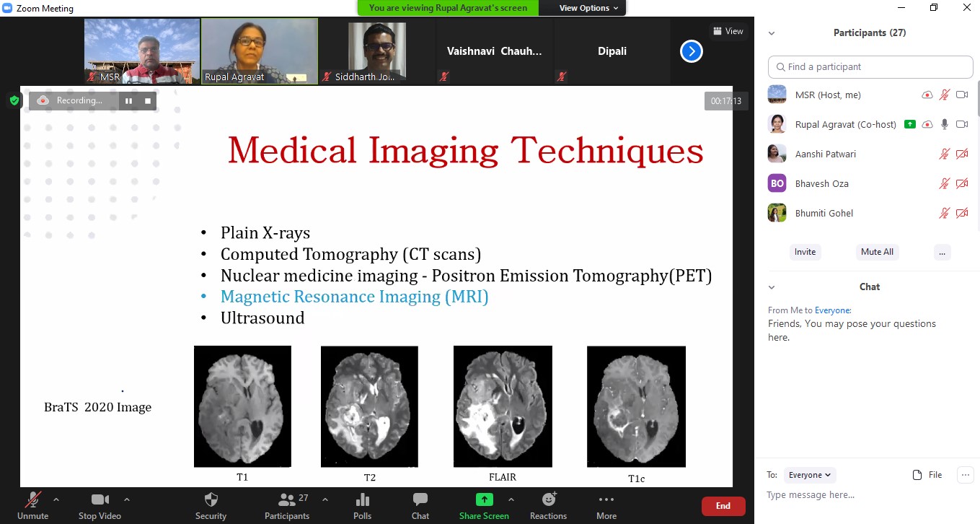Open the More options ellipsis in toolbar

[x=606, y=499]
